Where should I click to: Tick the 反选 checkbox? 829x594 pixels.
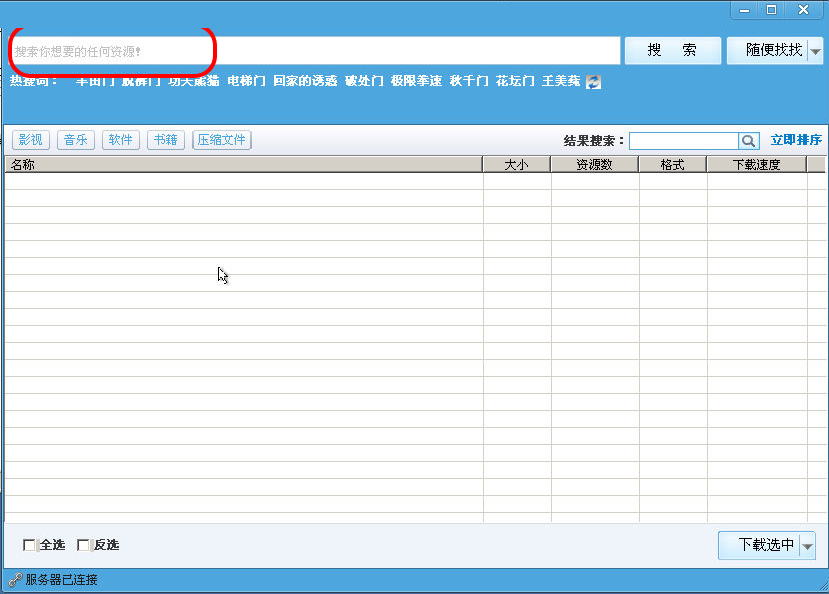click(83, 545)
